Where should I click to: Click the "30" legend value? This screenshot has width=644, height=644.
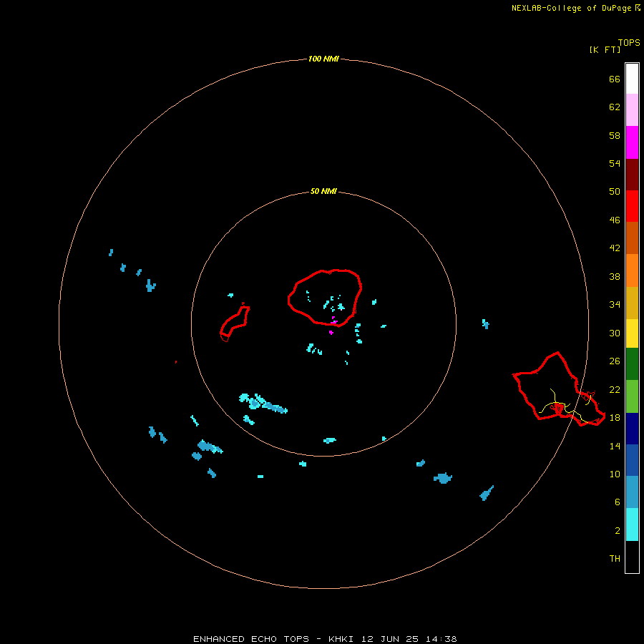pos(615,333)
